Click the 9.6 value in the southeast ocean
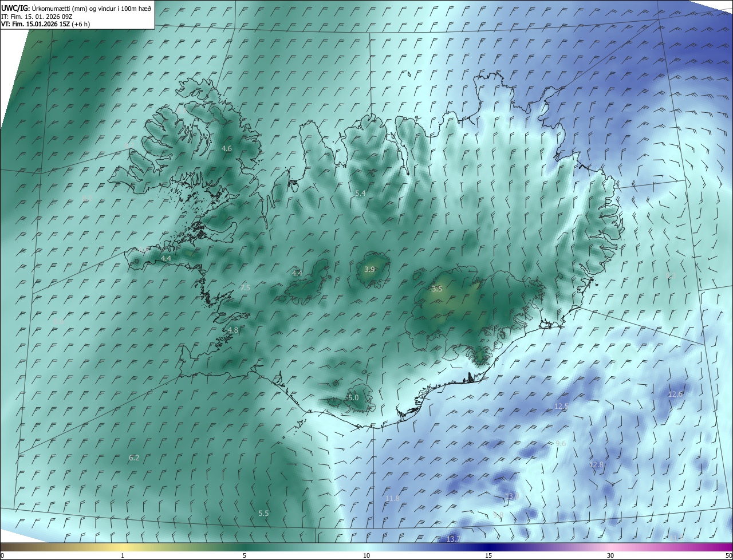 561,444
